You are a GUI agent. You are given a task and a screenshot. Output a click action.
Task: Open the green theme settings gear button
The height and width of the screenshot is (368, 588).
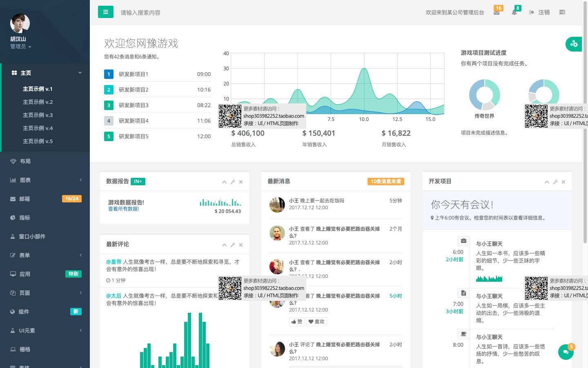pos(574,44)
